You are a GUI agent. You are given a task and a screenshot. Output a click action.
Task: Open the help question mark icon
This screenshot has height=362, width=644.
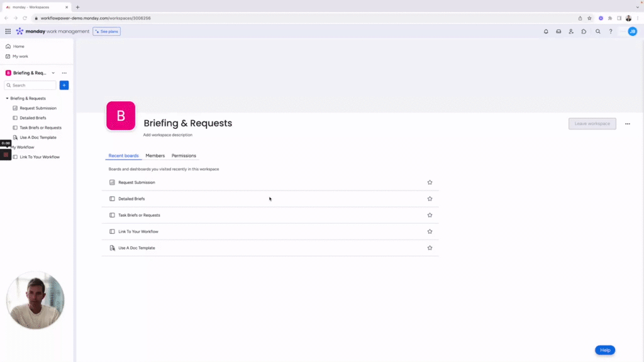point(611,31)
